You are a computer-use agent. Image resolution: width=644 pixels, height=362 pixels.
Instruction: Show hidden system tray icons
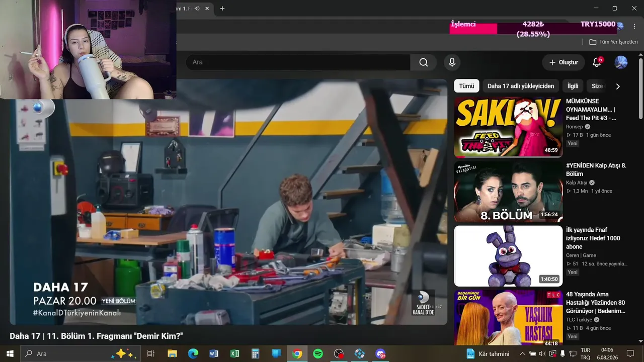[522, 353]
